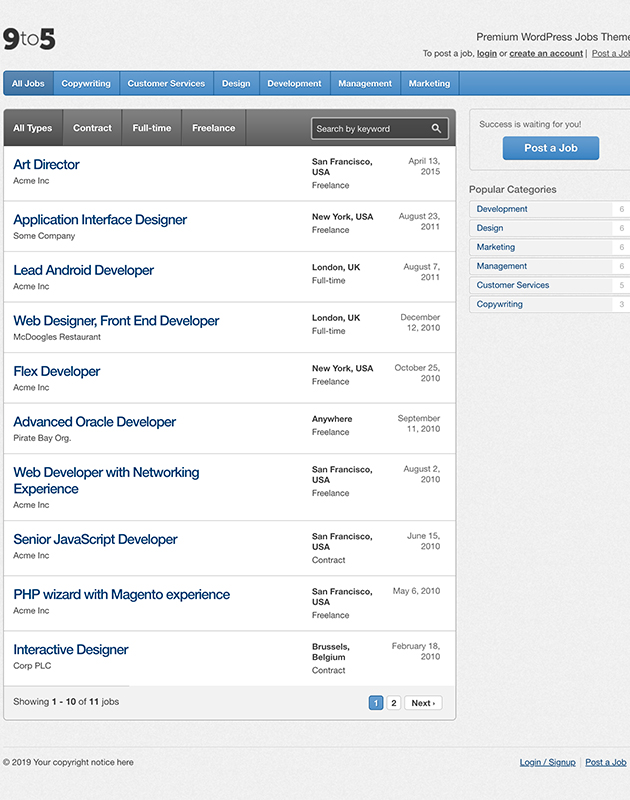630x800 pixels.
Task: Browse the Development popular category
Action: click(503, 209)
